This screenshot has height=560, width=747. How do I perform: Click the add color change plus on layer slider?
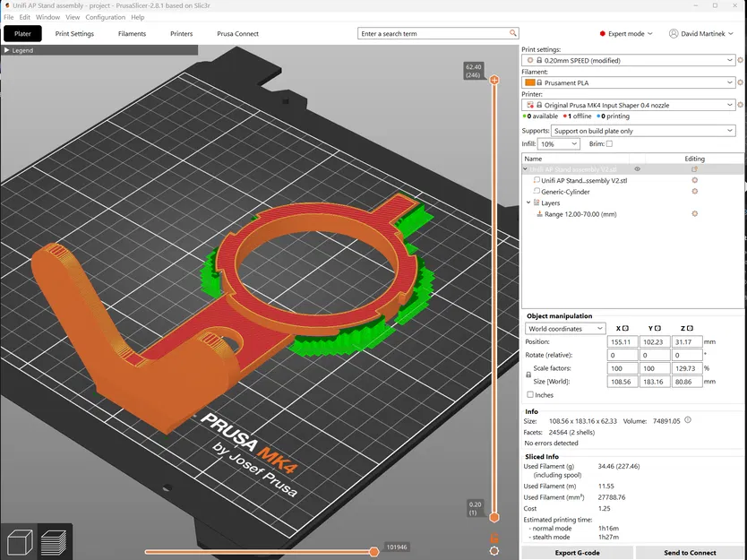pos(494,80)
